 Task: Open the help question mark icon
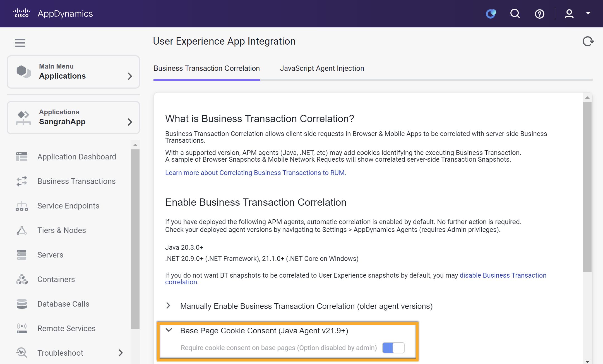pyautogui.click(x=539, y=14)
